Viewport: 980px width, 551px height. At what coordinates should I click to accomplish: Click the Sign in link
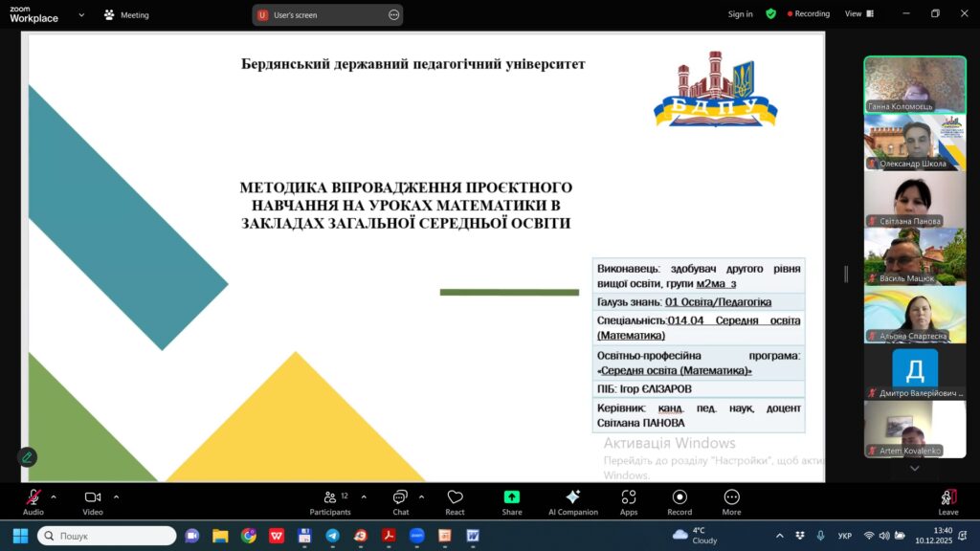point(740,14)
